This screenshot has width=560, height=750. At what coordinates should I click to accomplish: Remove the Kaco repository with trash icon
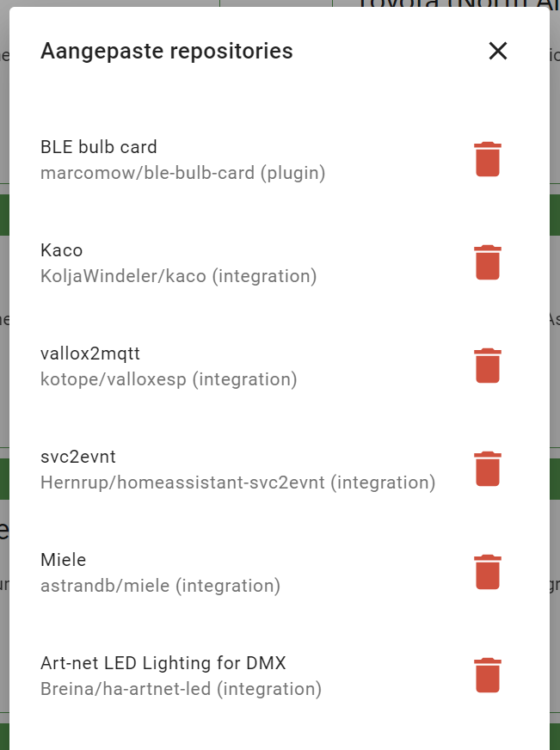pos(488,261)
